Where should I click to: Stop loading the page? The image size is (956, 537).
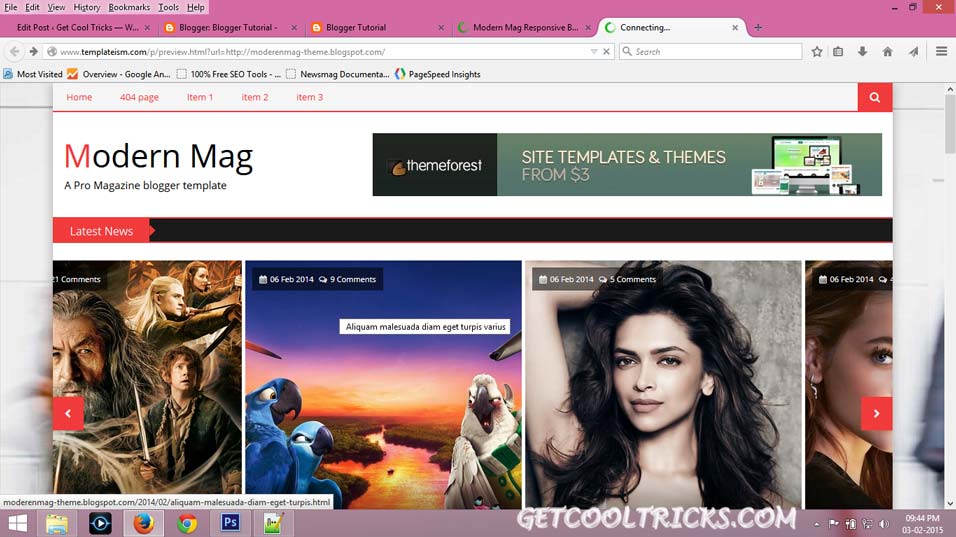606,52
